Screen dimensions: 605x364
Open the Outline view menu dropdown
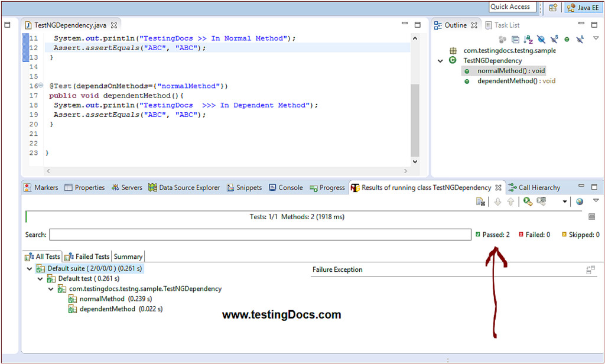[596, 39]
